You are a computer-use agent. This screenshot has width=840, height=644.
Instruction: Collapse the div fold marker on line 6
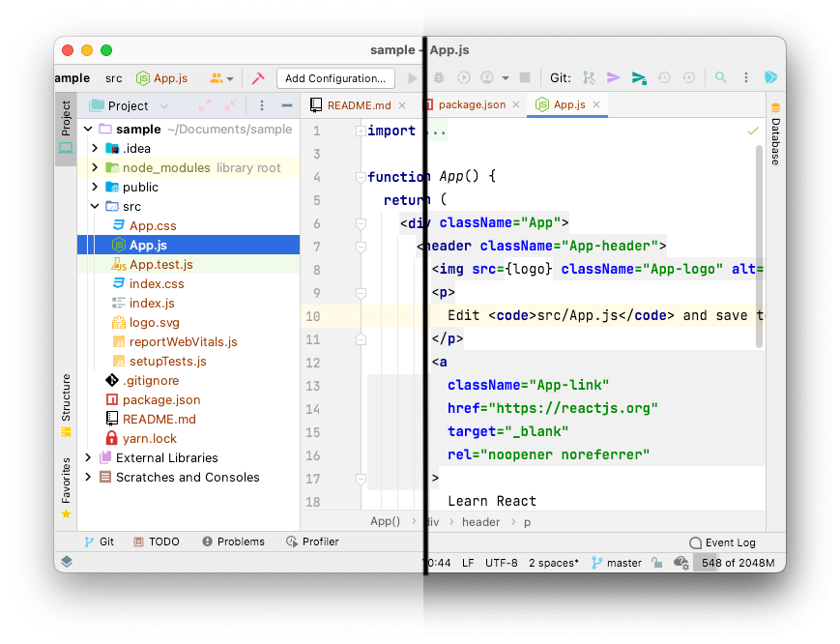click(361, 222)
